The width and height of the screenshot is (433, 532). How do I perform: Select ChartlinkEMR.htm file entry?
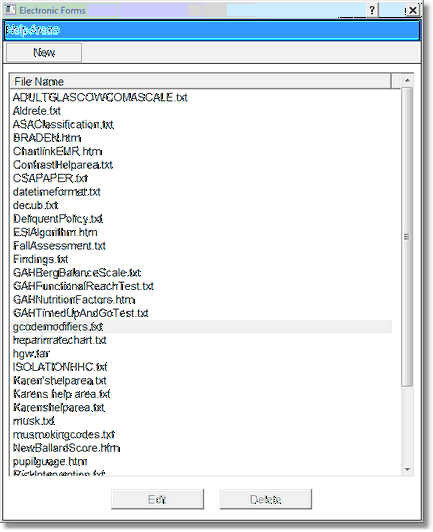(x=57, y=151)
